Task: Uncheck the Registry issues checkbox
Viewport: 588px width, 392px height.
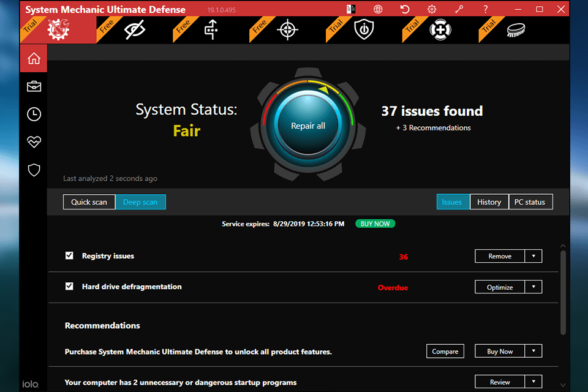Action: tap(69, 255)
